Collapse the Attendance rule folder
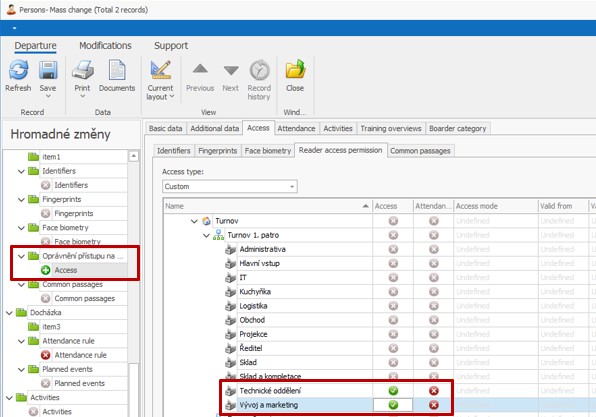 tap(21, 341)
